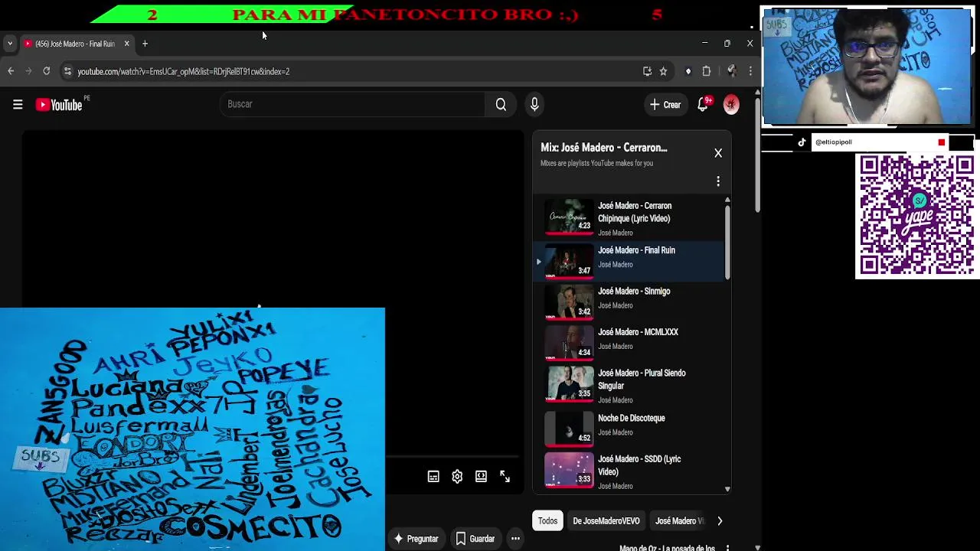Go forward with browser forward arrow
This screenshot has width=980, height=551.
point(28,71)
